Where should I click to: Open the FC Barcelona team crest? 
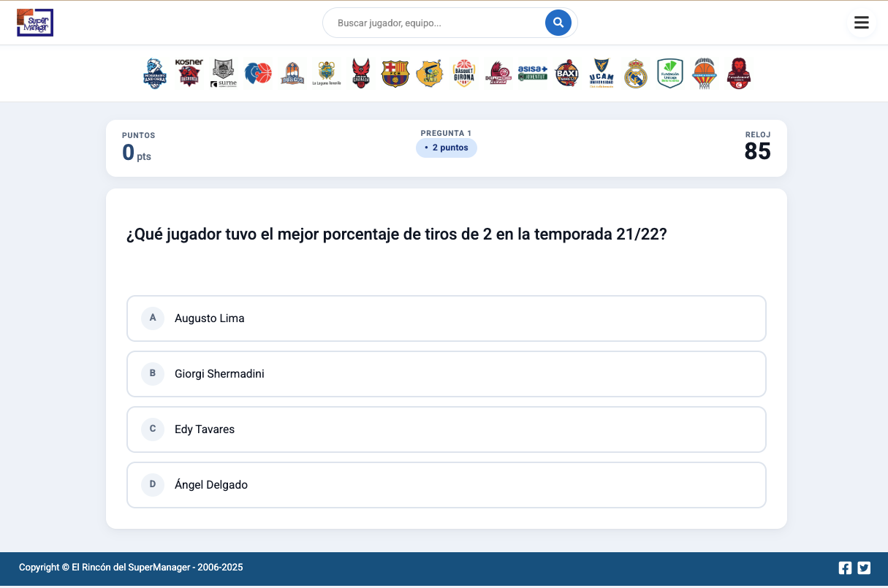pos(395,74)
